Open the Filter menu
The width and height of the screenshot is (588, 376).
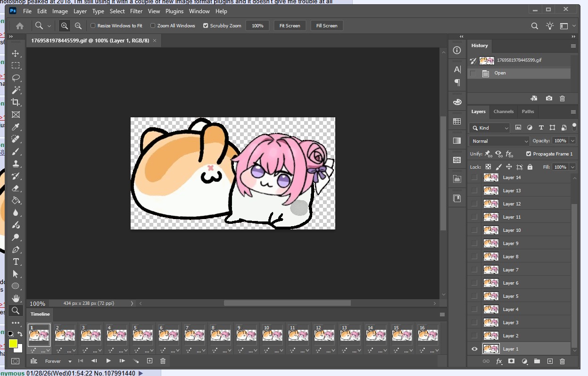pos(136,11)
